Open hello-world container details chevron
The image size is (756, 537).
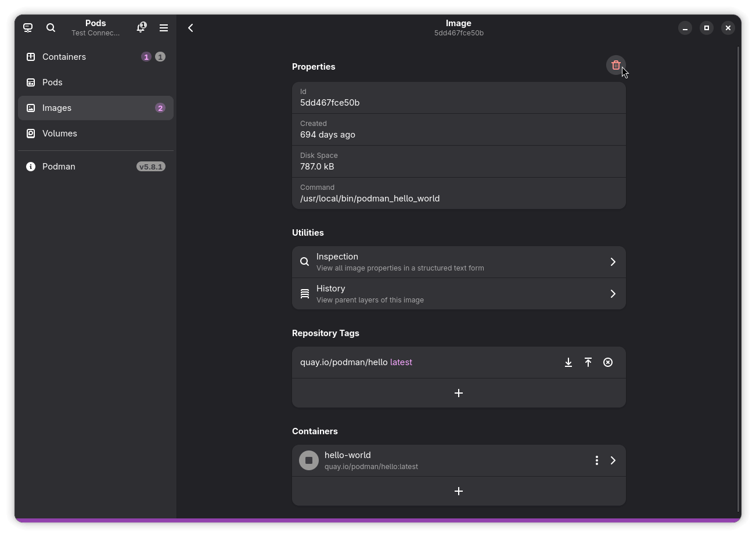(613, 460)
